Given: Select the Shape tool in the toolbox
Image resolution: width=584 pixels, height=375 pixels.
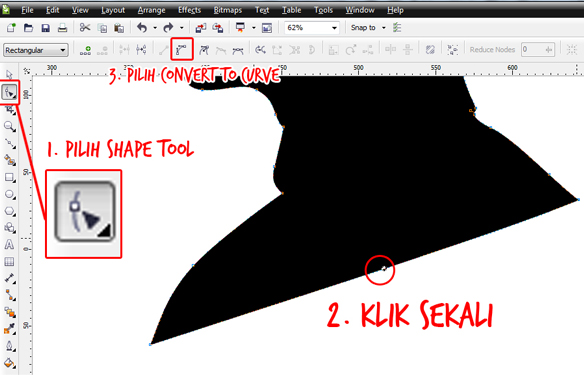Looking at the screenshot, I should click(x=9, y=92).
